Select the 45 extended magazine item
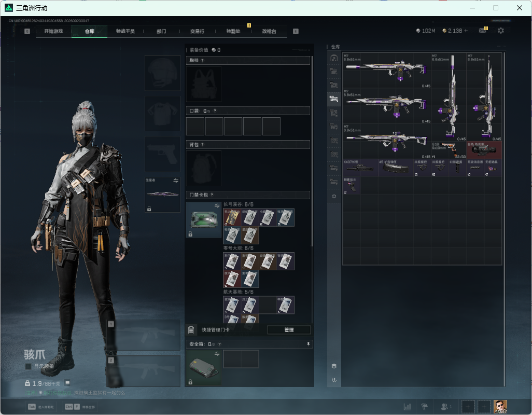This screenshot has height=415, width=532. 396,168
